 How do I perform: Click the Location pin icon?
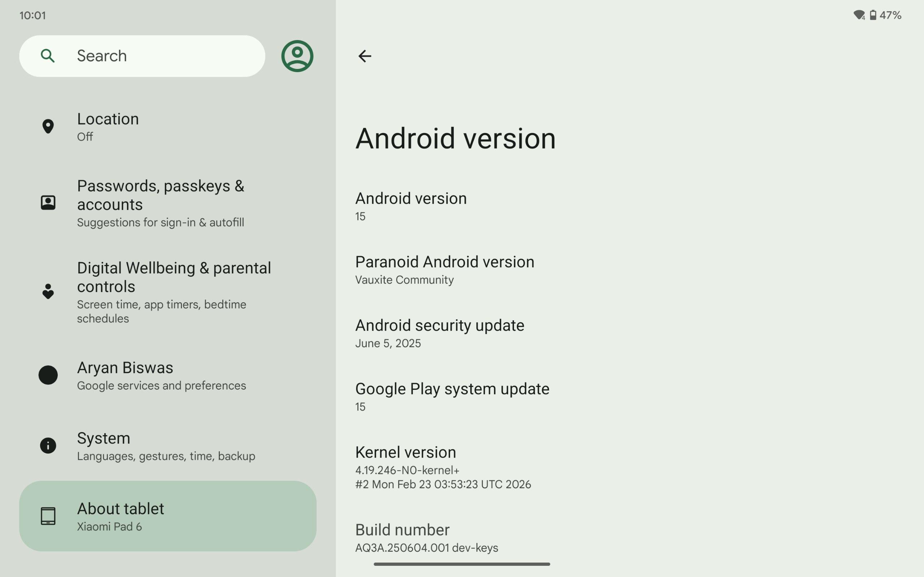(x=48, y=126)
